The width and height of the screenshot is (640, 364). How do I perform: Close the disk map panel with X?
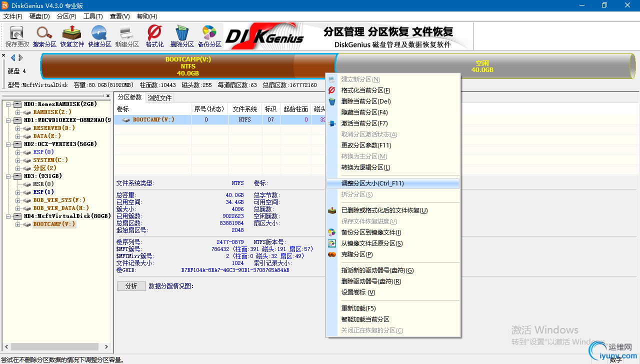click(3, 55)
